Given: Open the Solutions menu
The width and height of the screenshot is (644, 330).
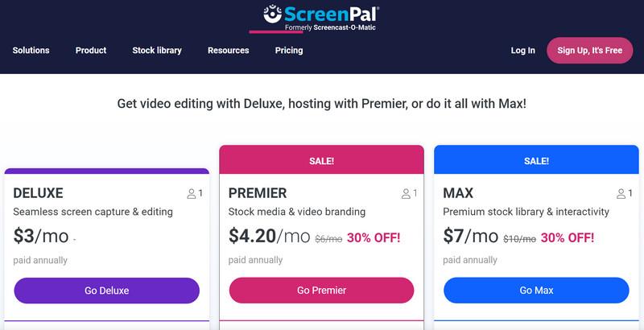Looking at the screenshot, I should coord(31,50).
